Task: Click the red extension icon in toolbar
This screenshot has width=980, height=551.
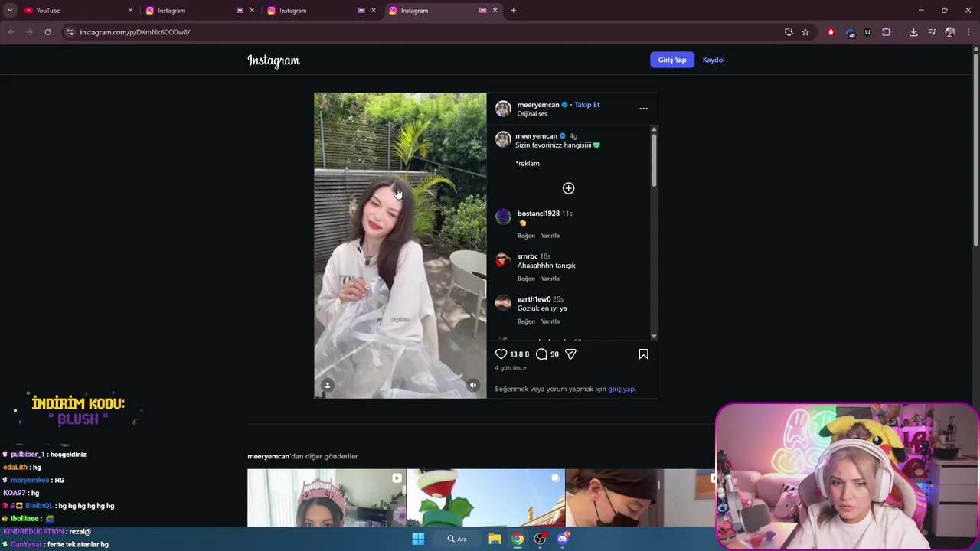Action: pyautogui.click(x=831, y=32)
